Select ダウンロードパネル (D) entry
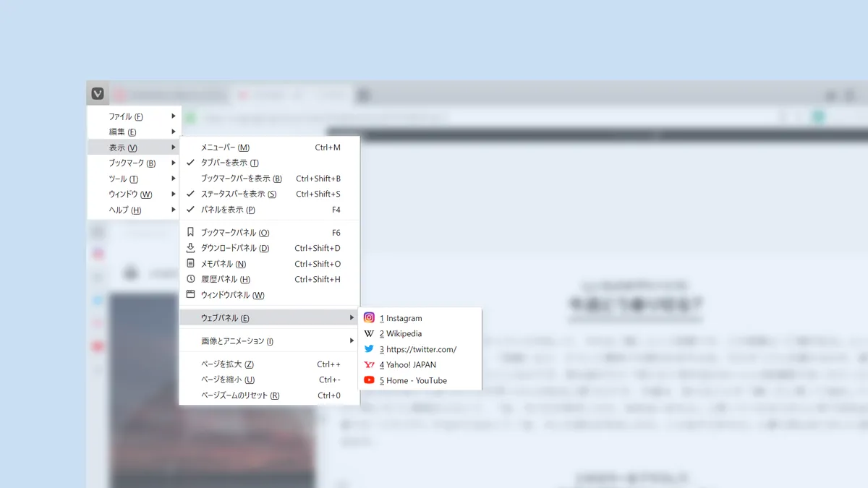Viewport: 868px width, 488px height. [269, 248]
